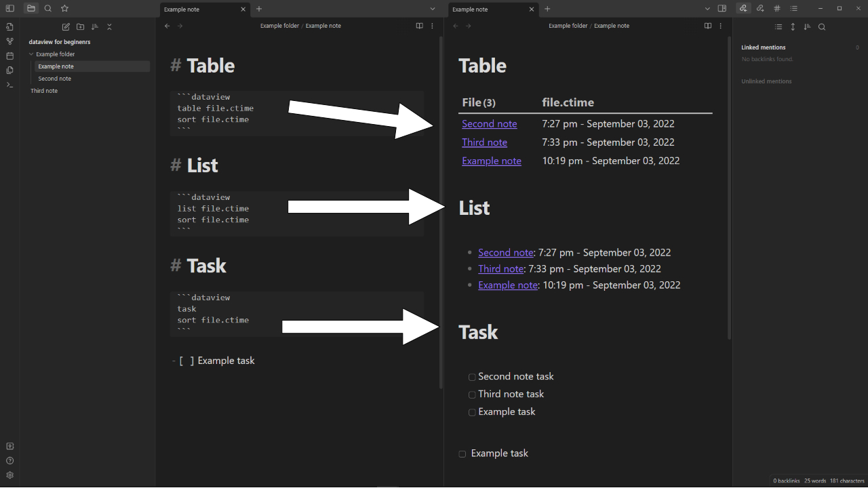Create a new note in the file explorer
The width and height of the screenshot is (868, 488).
(66, 26)
